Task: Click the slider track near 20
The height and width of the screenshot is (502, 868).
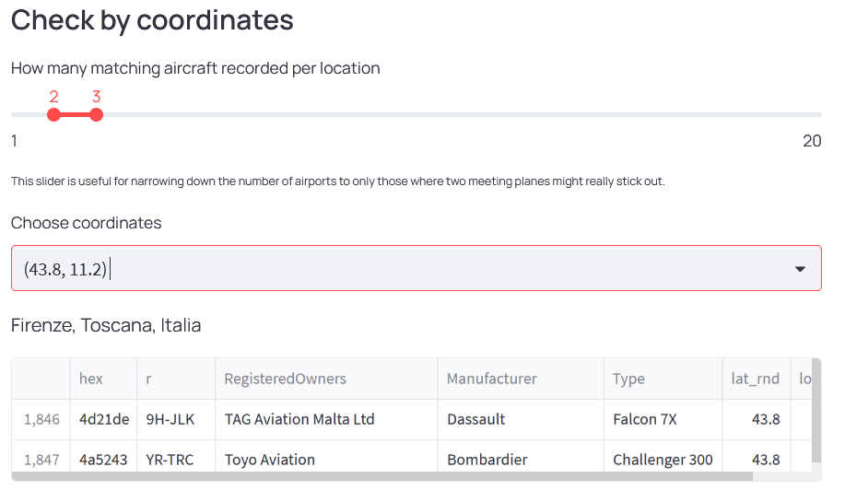Action: 809,114
